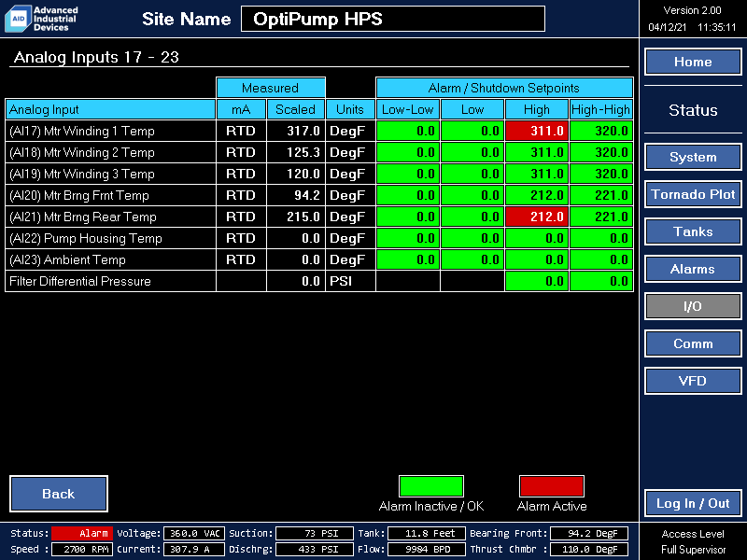Open the Home screen
Viewport: 747px width, 560px height.
tap(693, 62)
